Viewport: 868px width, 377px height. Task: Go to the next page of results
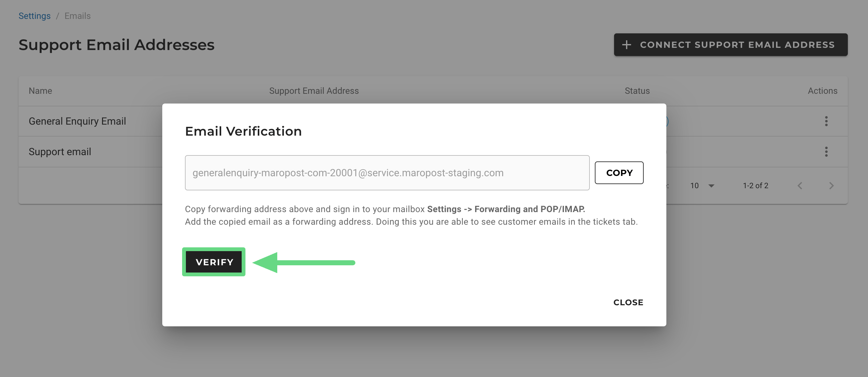(x=831, y=186)
